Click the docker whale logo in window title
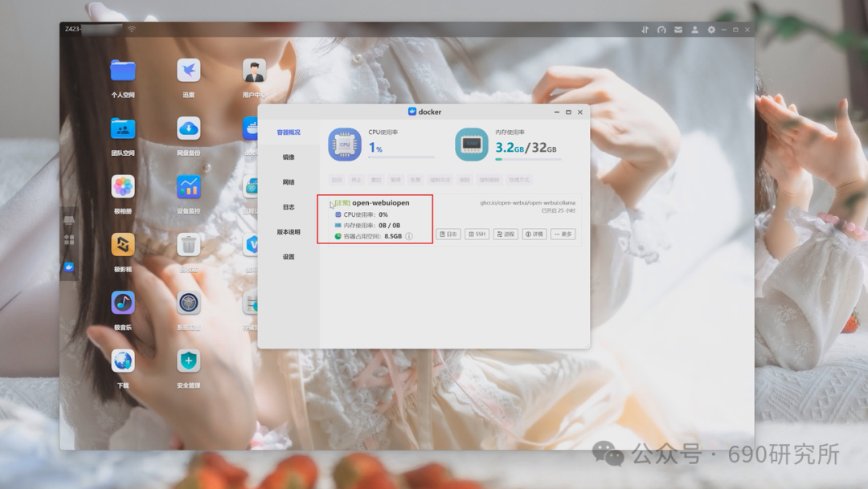Image resolution: width=868 pixels, height=489 pixels. click(x=411, y=112)
